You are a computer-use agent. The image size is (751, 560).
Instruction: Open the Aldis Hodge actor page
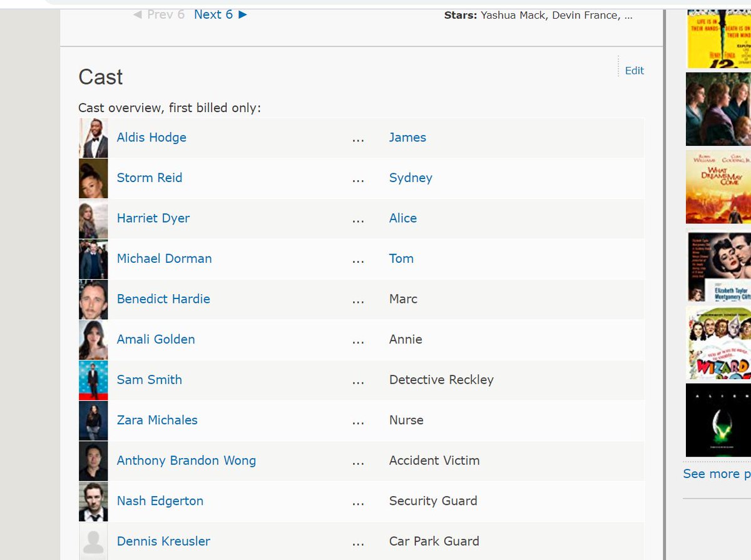[x=151, y=138]
